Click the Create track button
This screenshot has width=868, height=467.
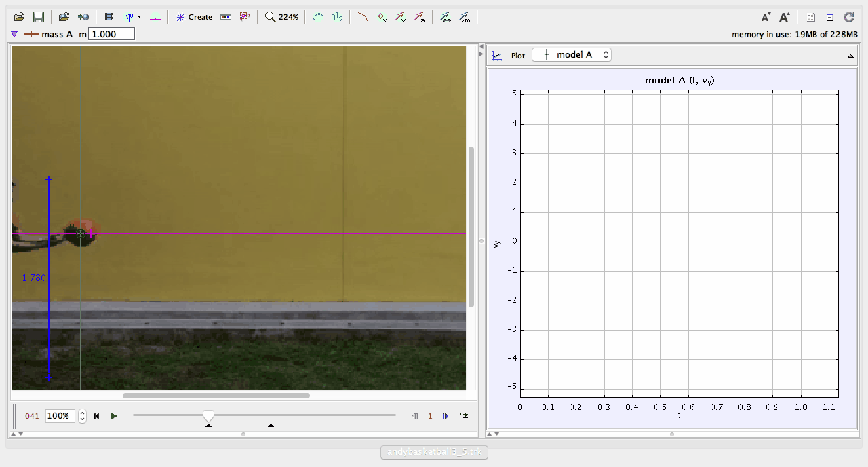(x=194, y=17)
